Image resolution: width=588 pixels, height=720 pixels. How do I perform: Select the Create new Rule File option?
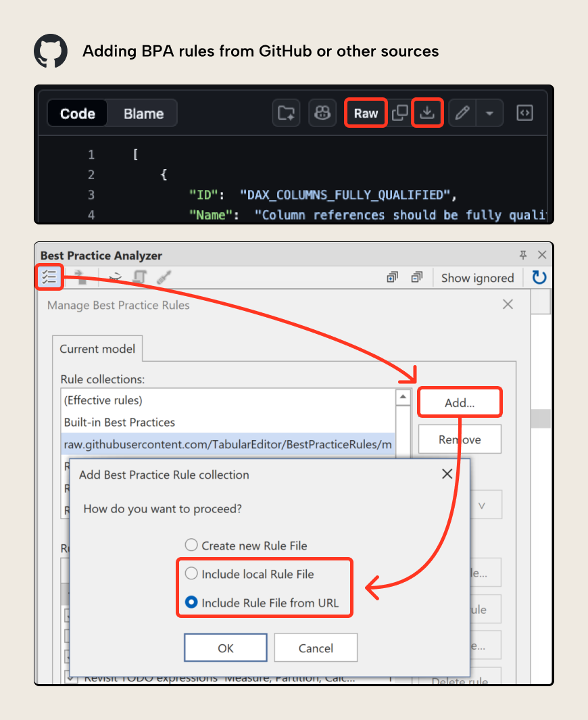[191, 546]
